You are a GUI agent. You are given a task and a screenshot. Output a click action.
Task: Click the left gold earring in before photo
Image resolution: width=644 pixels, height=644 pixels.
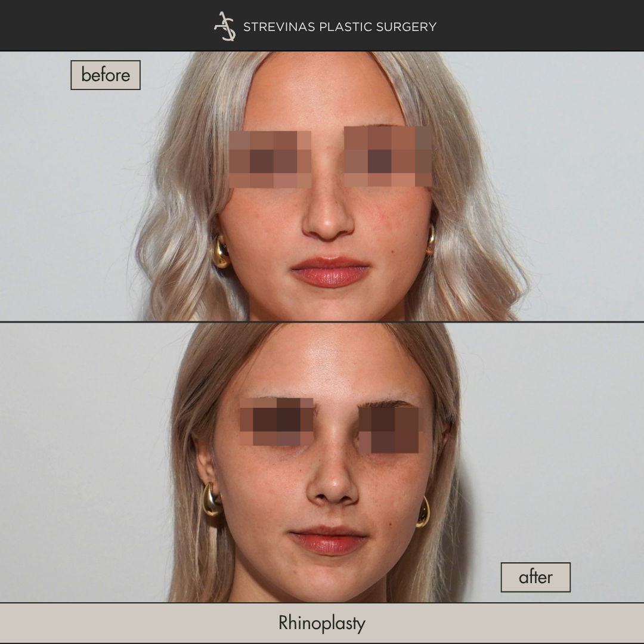click(221, 252)
